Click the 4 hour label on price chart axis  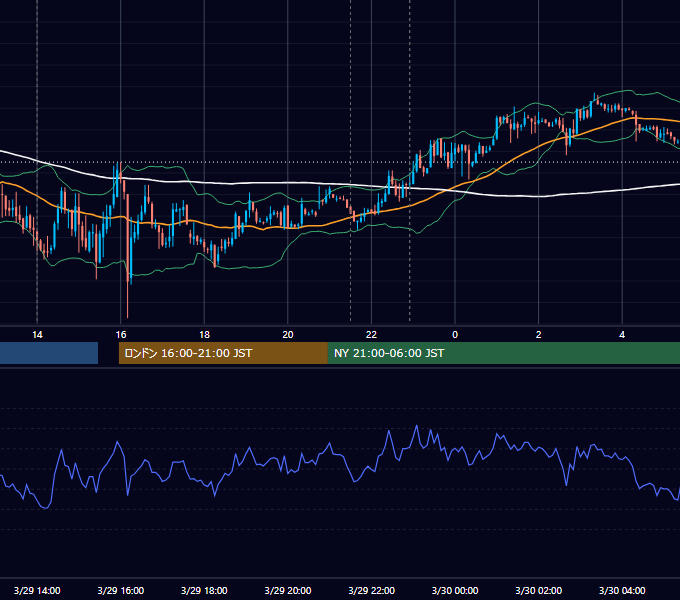(622, 335)
